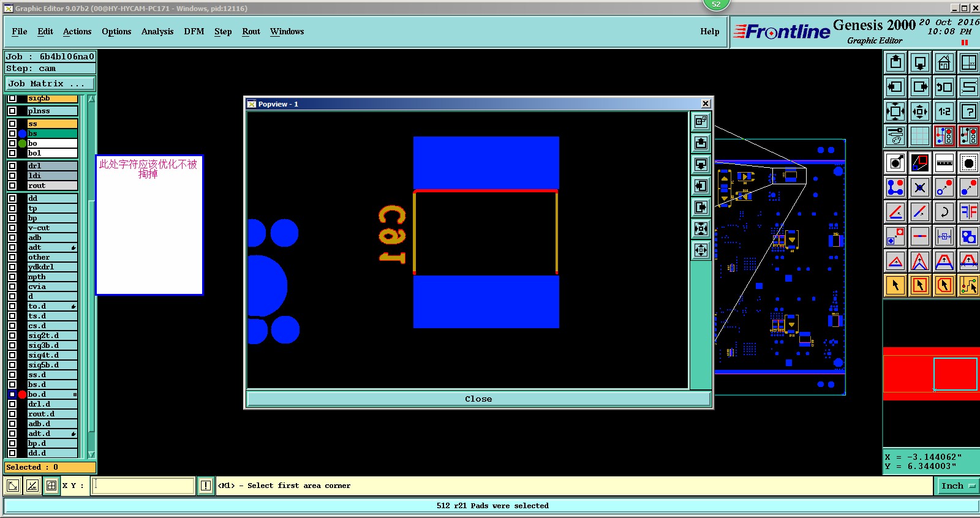
Task: Open the File menu
Action: click(20, 31)
